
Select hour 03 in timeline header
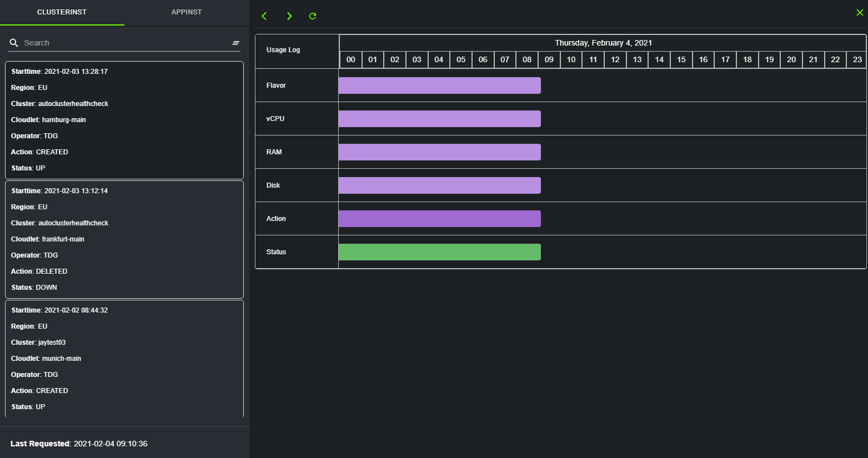point(417,59)
